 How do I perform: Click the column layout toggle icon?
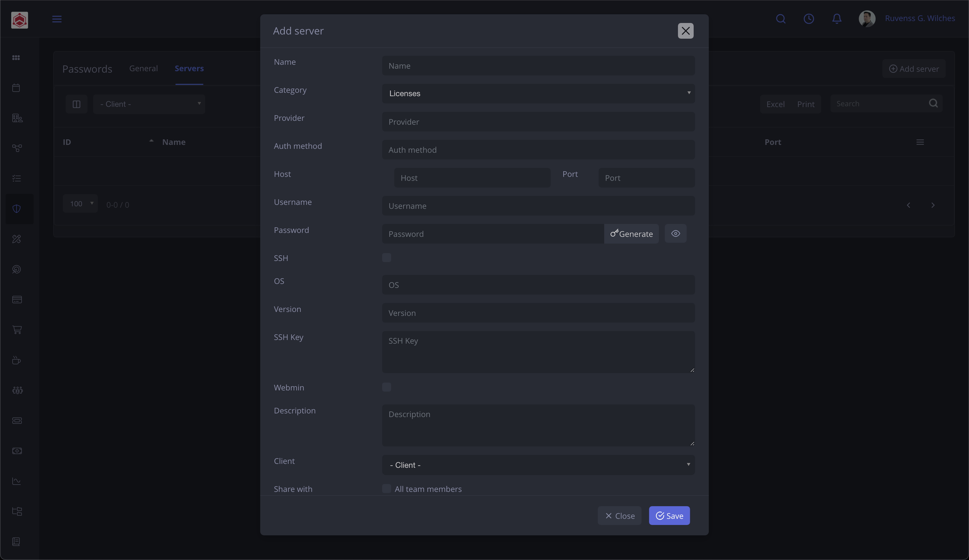pos(77,104)
